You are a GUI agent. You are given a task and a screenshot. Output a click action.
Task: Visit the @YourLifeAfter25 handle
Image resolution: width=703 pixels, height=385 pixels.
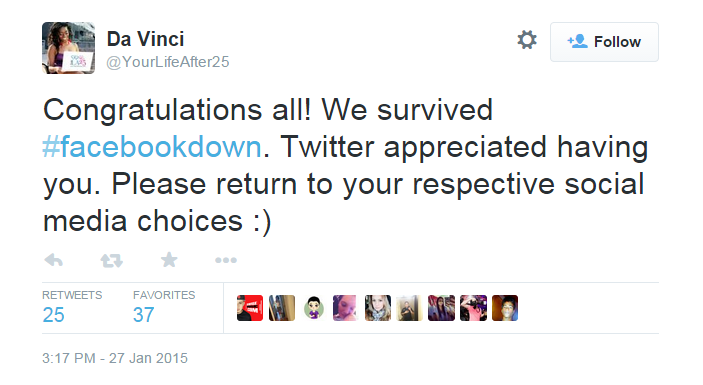tap(168, 62)
